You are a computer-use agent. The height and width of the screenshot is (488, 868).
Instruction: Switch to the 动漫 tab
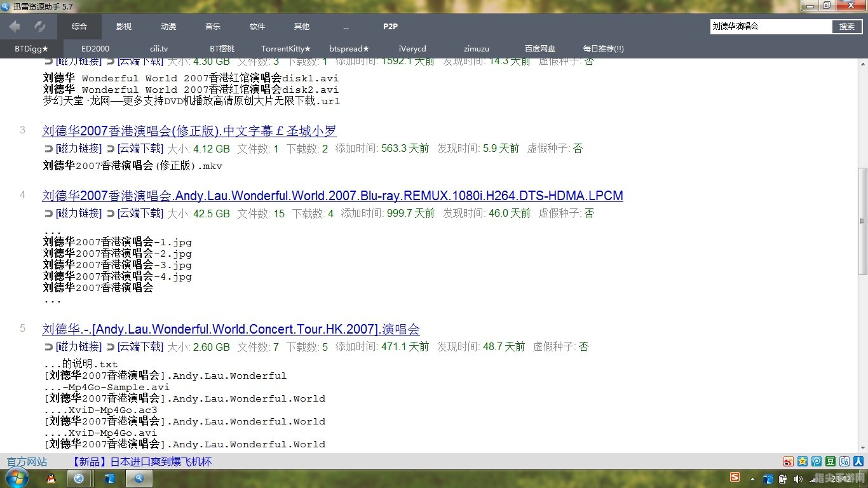[x=168, y=27]
